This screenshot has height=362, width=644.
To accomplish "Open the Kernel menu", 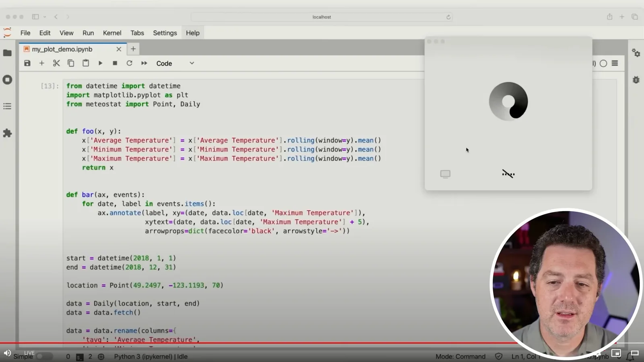I will [112, 33].
